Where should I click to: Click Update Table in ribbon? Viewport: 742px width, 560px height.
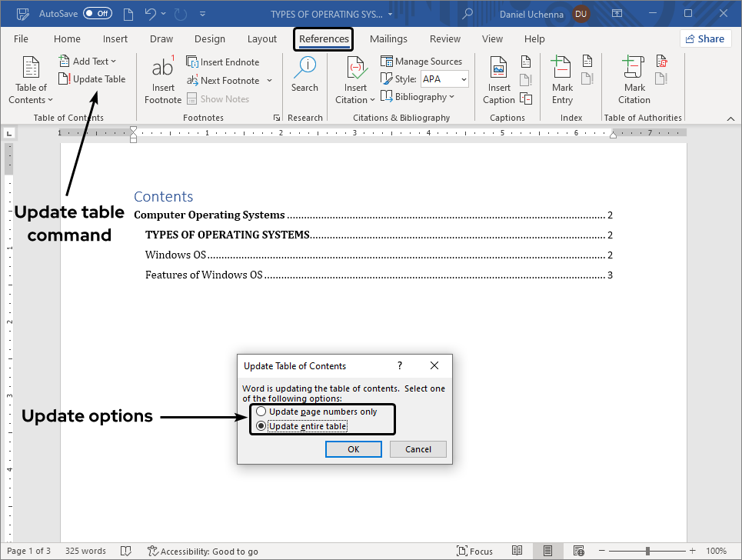(x=92, y=79)
